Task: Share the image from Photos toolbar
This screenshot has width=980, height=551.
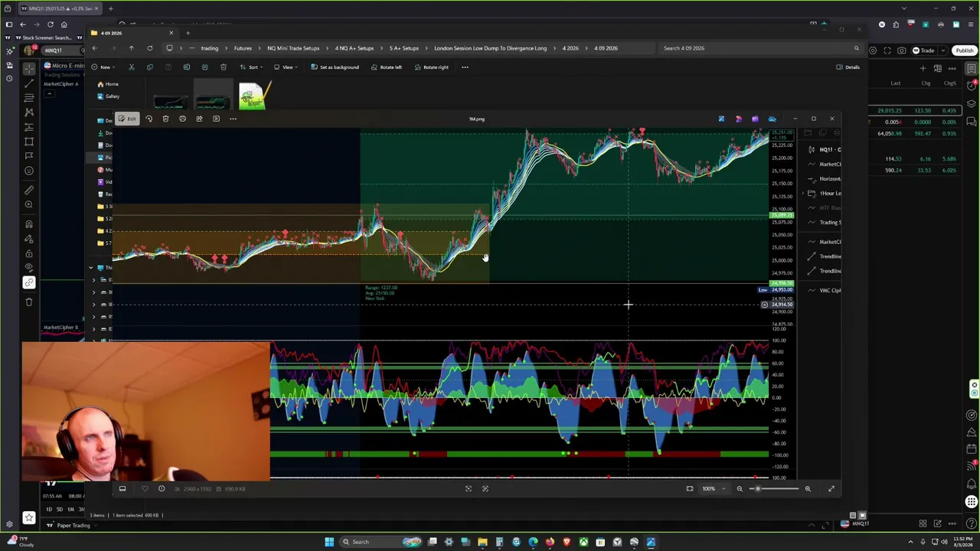Action: tap(199, 119)
